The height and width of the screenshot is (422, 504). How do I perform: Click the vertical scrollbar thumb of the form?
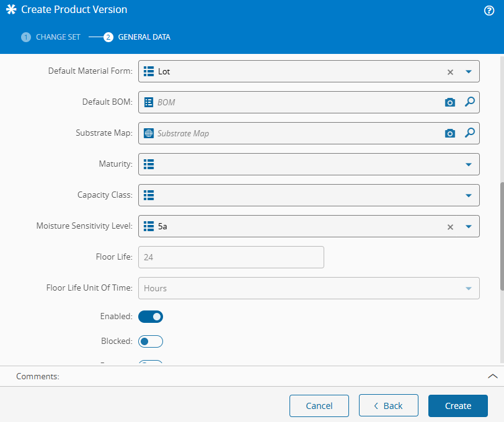click(502, 235)
